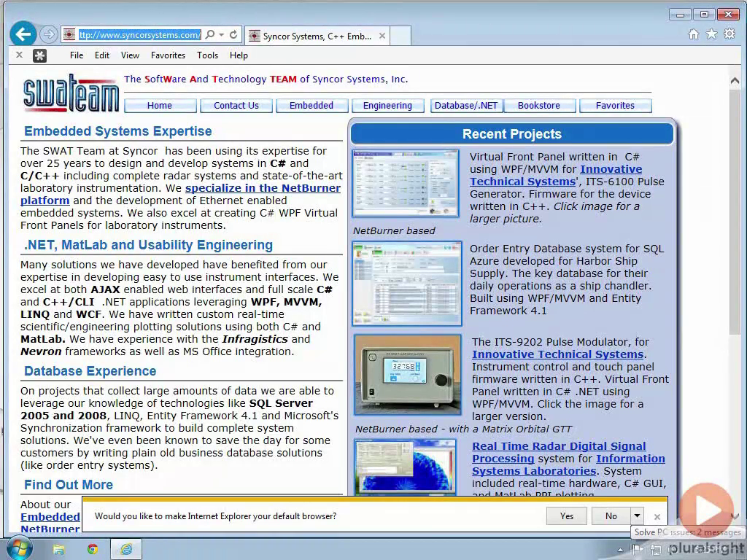
Task: Open the Tools menu
Action: click(x=208, y=55)
